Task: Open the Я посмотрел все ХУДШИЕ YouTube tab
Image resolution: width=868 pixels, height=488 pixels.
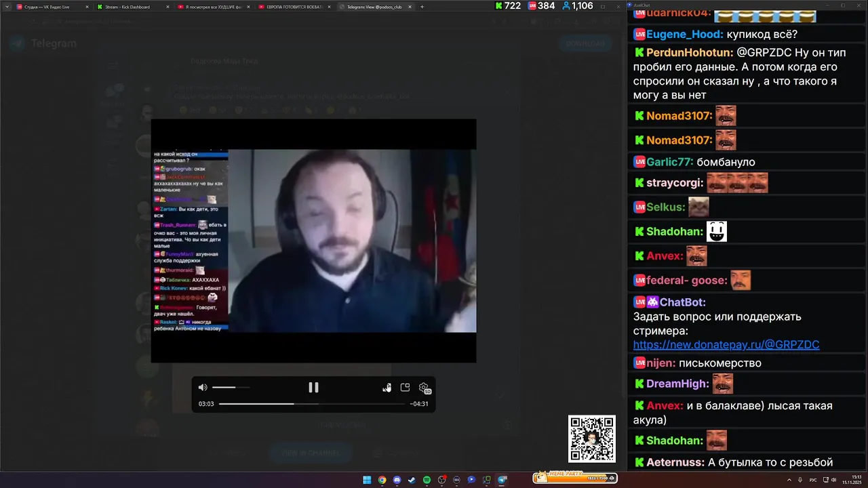Action: [x=213, y=7]
